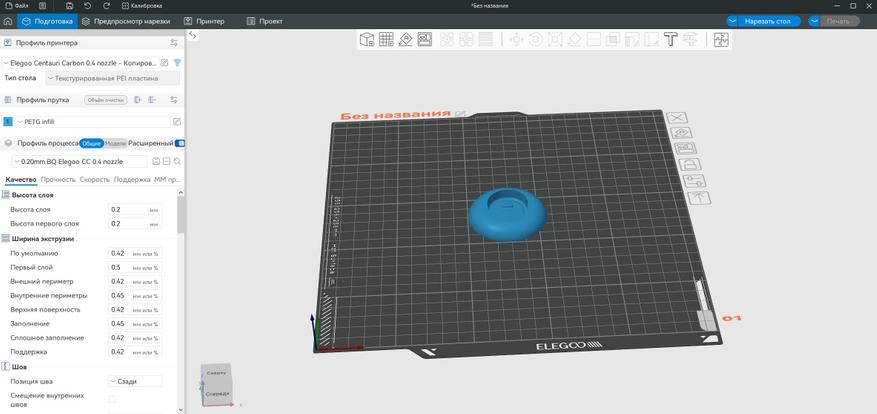Select the Прочность settings tab
The height and width of the screenshot is (414, 877).
(58, 180)
